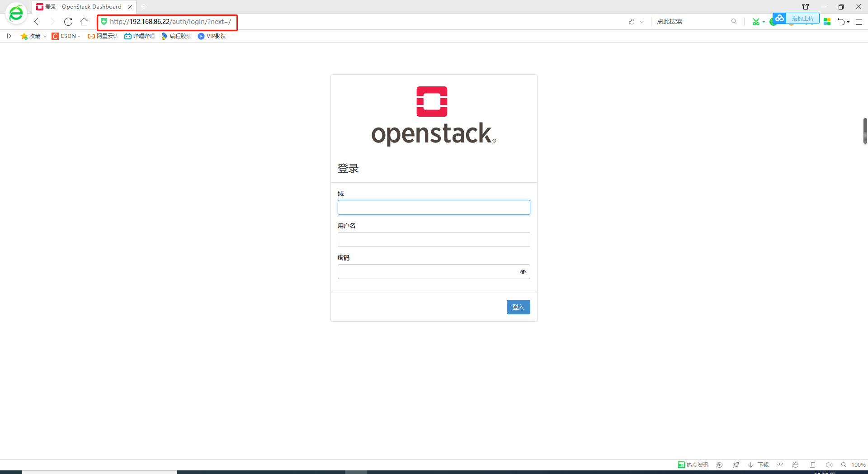Reload the page with the refresh icon
This screenshot has height=474, width=868.
pos(68,22)
